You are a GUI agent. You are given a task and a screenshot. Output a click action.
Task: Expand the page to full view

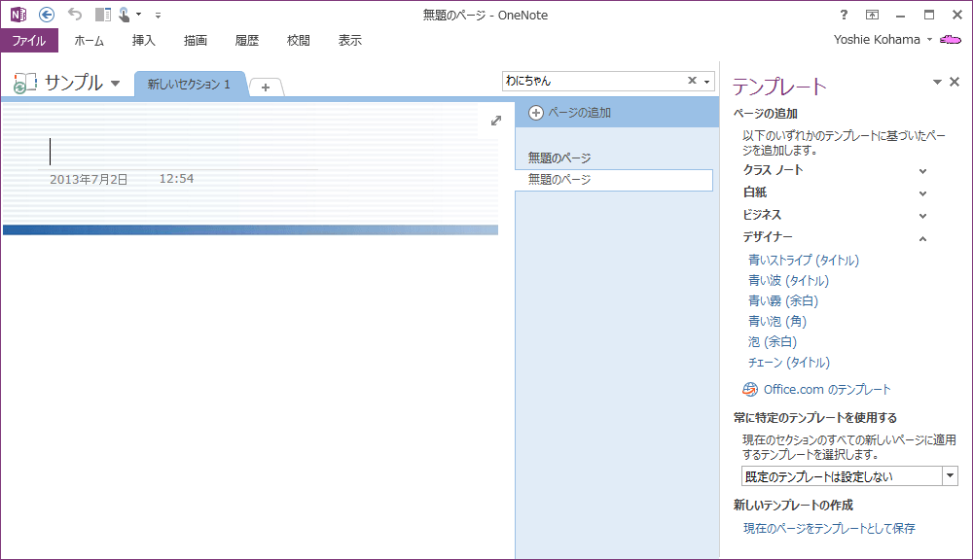tap(496, 121)
